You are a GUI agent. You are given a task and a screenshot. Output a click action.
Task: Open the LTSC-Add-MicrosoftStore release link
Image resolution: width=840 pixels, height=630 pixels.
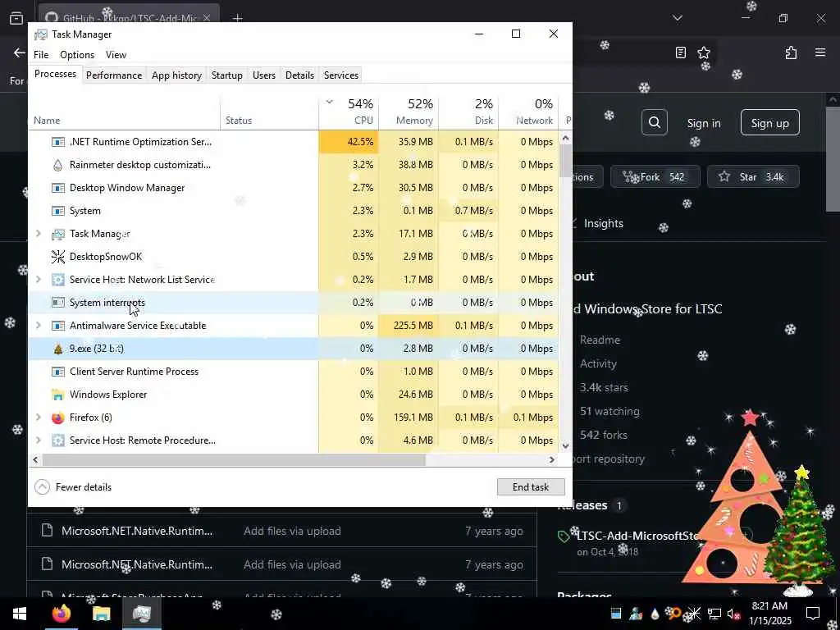tap(638, 536)
